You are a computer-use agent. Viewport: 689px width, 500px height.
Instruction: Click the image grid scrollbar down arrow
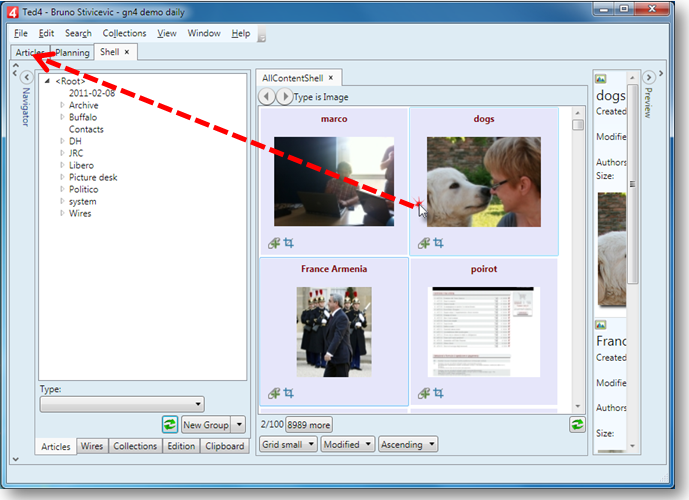pos(578,406)
